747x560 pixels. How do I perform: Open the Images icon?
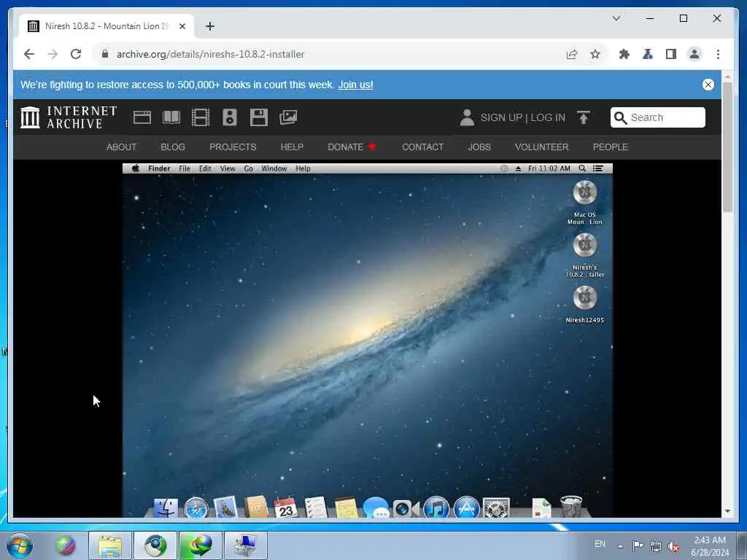pos(288,117)
